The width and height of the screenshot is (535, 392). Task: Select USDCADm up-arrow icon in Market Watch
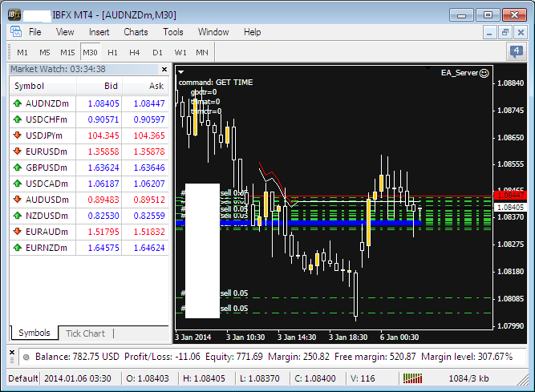pyautogui.click(x=18, y=184)
